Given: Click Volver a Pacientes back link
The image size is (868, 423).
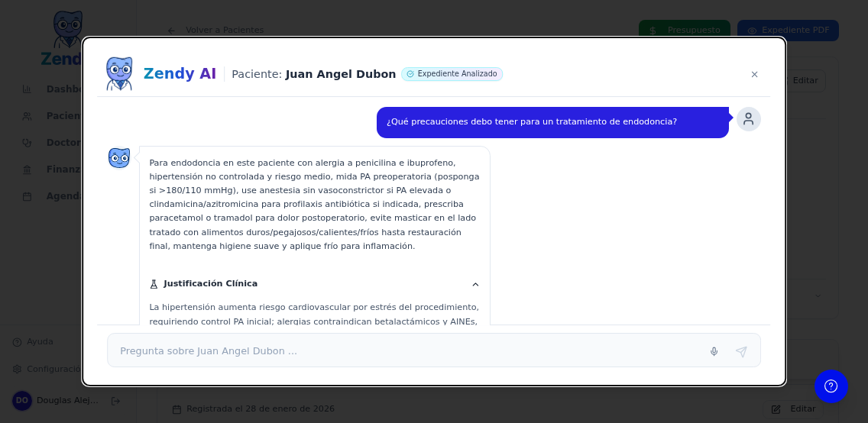Looking at the screenshot, I should coord(216,31).
